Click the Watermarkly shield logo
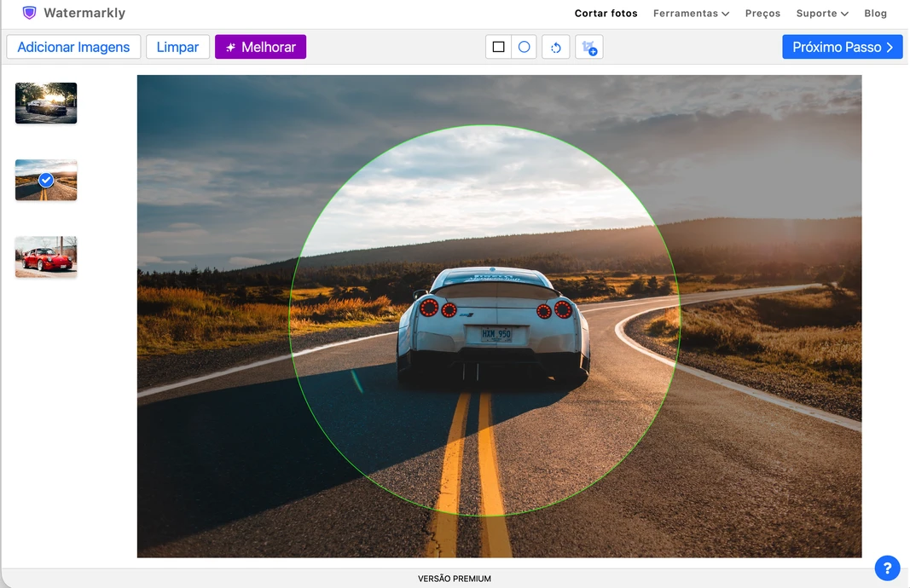Screen dimensions: 910x588 tap(29, 13)
